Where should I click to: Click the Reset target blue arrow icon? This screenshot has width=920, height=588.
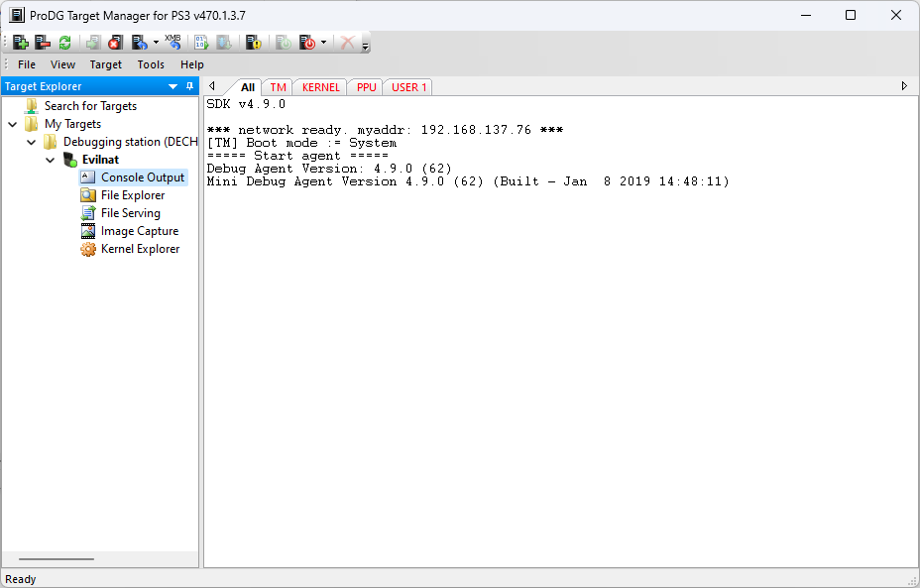click(139, 43)
